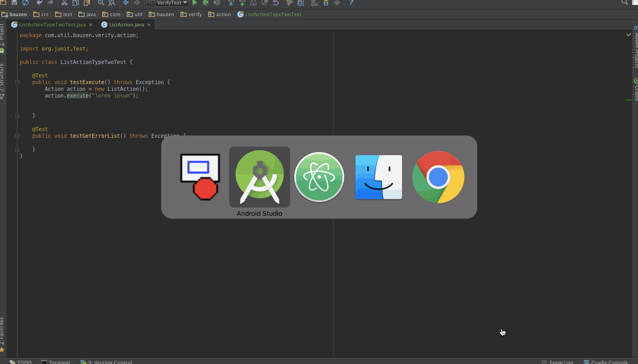Click the verify breadcrumb folder
Viewport: 638px width, 364px height.
point(191,14)
